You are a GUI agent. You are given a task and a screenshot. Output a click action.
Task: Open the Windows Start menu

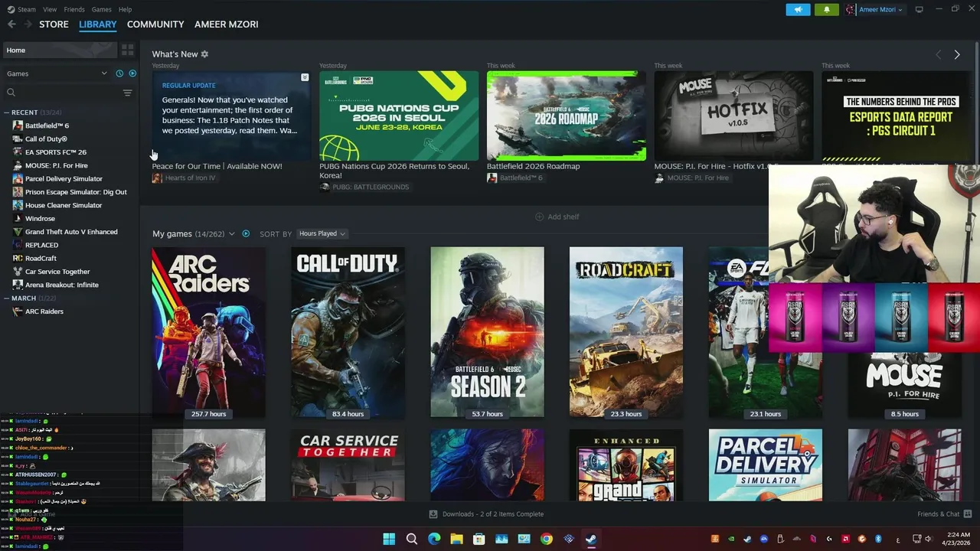click(389, 539)
